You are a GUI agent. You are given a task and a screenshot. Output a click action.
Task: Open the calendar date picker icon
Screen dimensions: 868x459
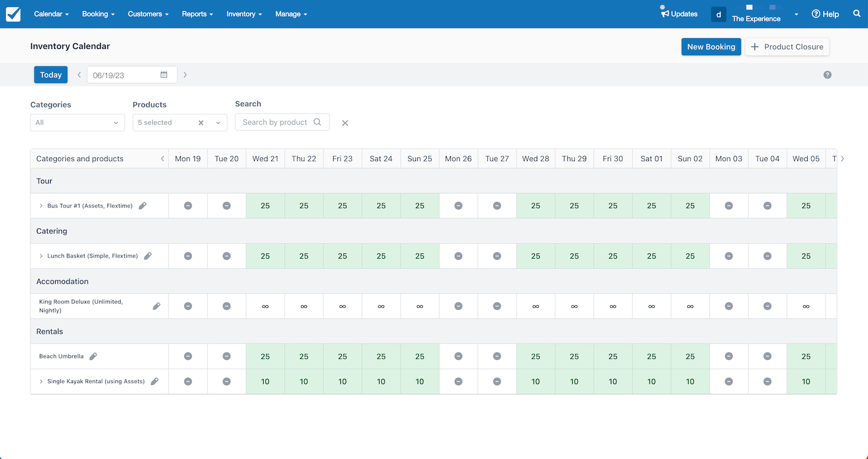tap(164, 75)
